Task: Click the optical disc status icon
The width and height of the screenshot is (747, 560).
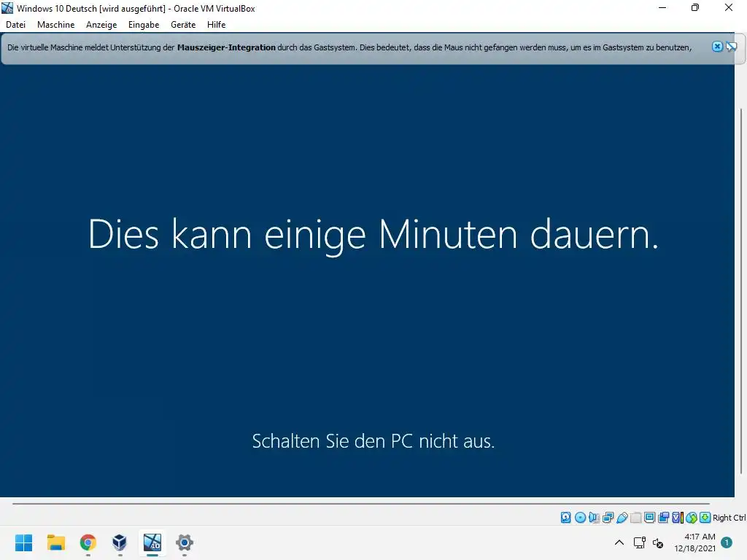Action: pyautogui.click(x=580, y=518)
